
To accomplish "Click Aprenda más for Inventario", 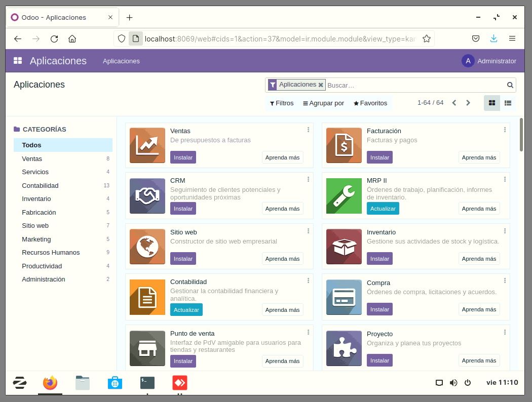I will tap(479, 259).
